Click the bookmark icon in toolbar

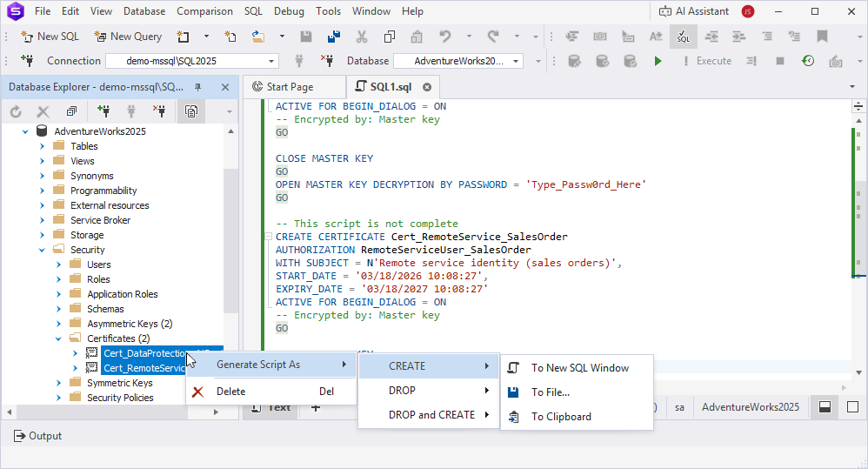pos(822,37)
